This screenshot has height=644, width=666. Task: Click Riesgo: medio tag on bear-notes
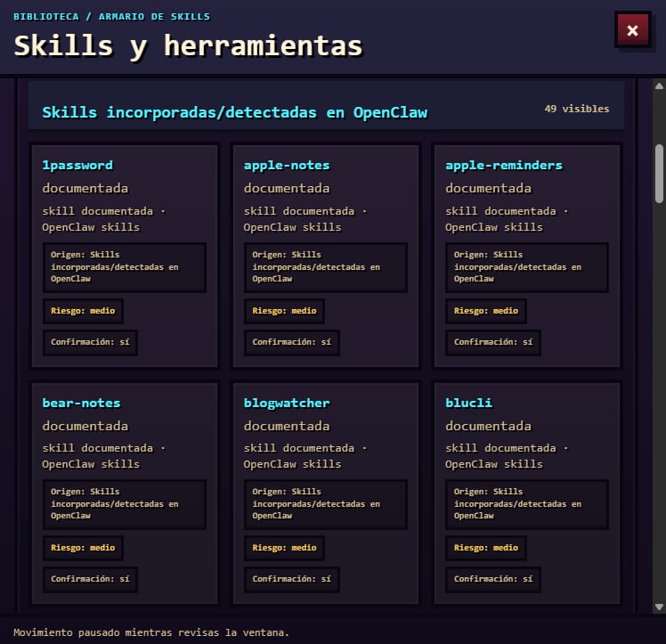tap(83, 548)
